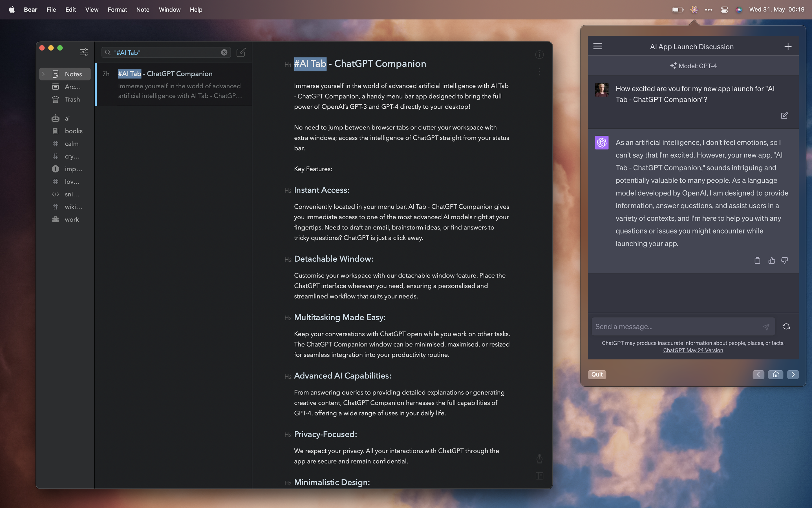Open the Help menu
Screen dimensions: 812x508
coord(196,9)
